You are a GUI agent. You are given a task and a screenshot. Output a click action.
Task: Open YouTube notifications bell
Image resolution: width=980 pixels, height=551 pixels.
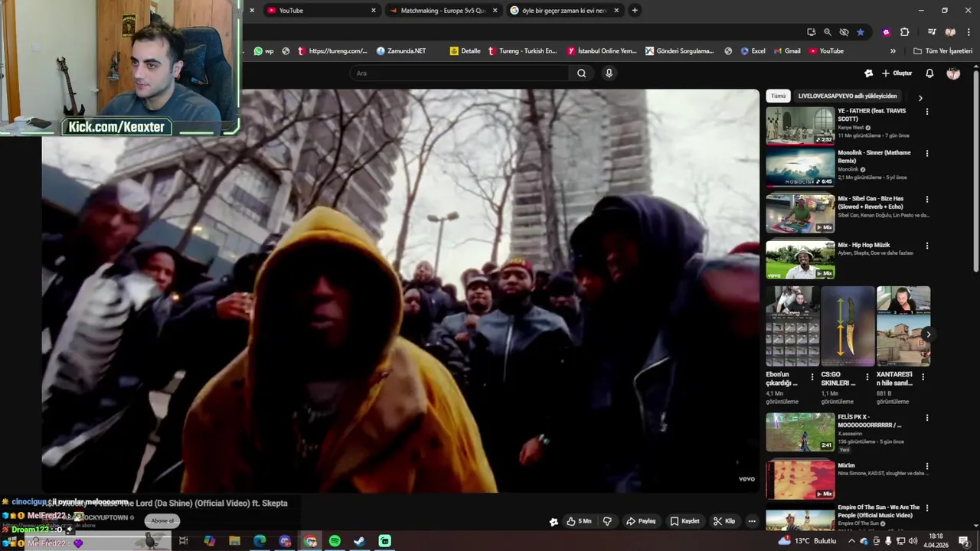click(929, 73)
